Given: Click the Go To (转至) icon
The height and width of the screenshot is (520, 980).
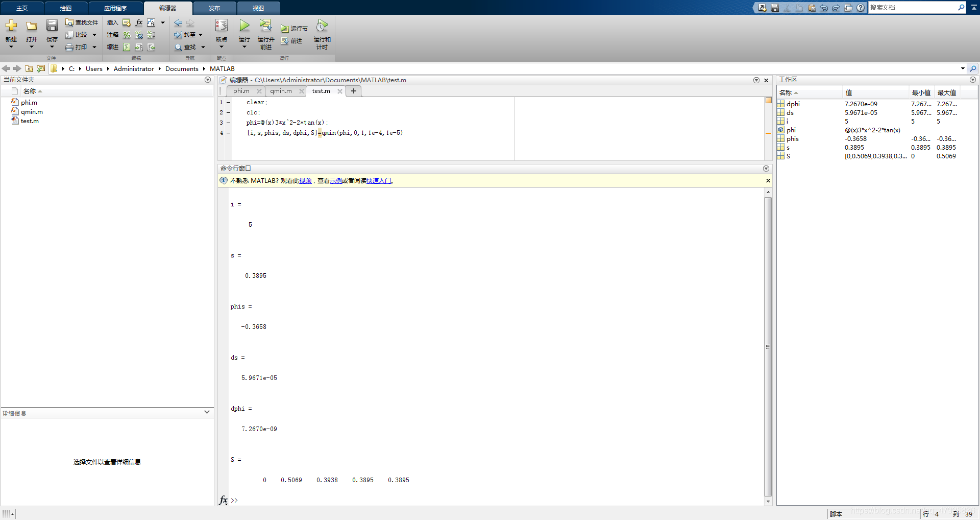Looking at the screenshot, I should tap(178, 35).
